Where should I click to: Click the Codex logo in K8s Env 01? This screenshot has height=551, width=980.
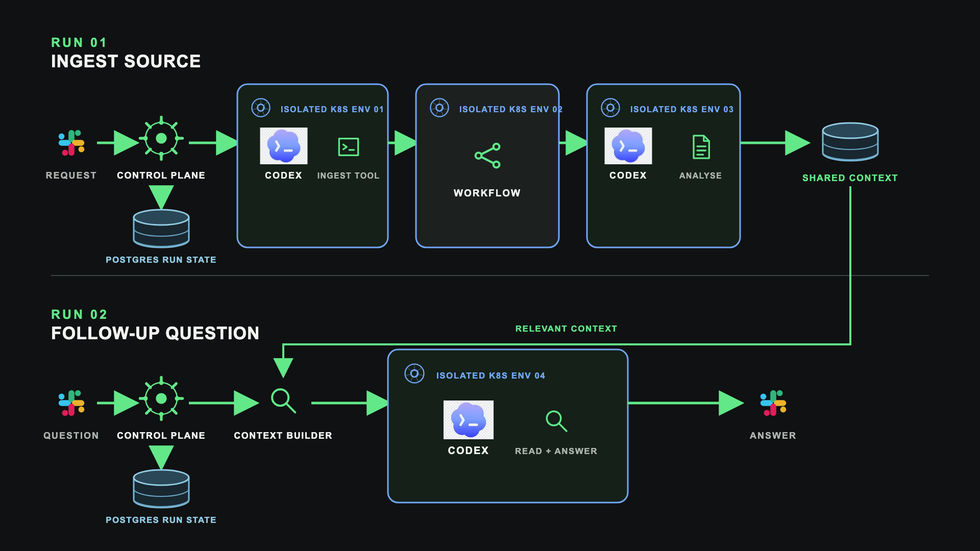pos(284,146)
